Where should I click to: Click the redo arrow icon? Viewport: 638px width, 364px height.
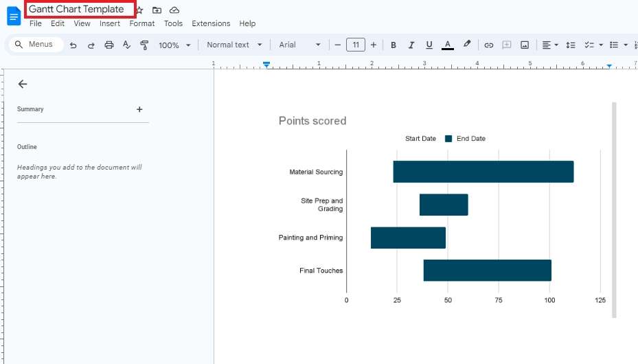tap(91, 45)
